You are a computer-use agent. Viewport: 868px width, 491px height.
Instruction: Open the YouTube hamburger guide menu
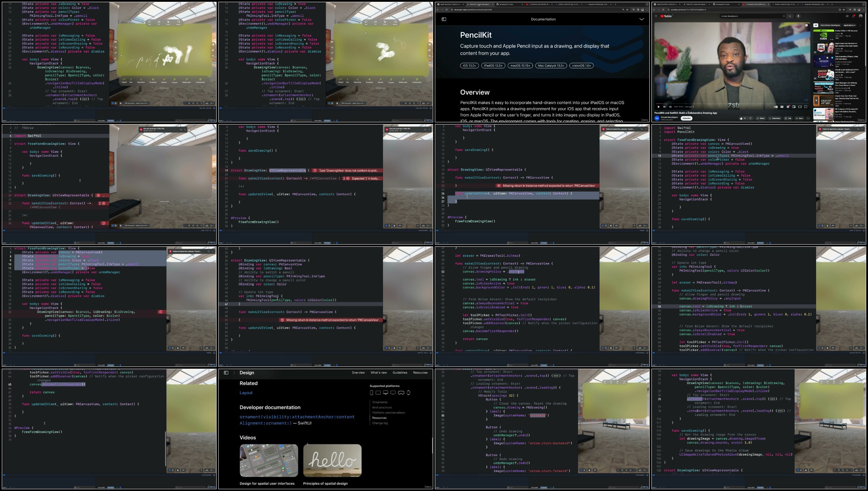click(x=656, y=16)
